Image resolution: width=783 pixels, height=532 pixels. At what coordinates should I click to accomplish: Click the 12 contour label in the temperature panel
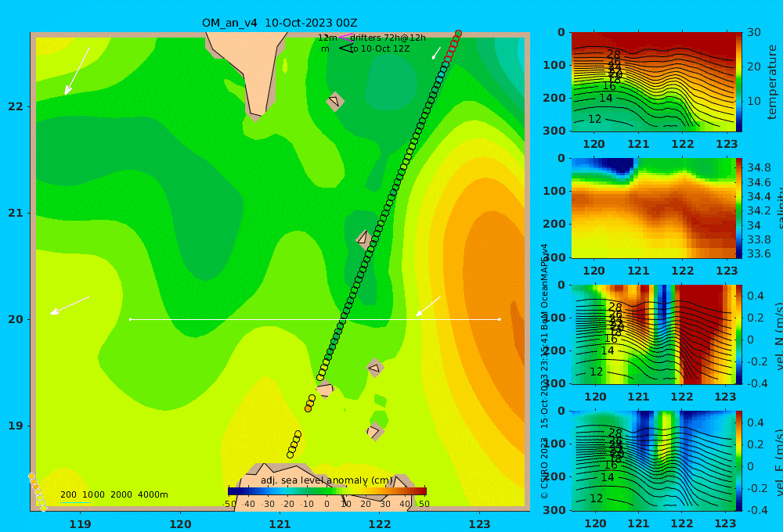pos(595,119)
